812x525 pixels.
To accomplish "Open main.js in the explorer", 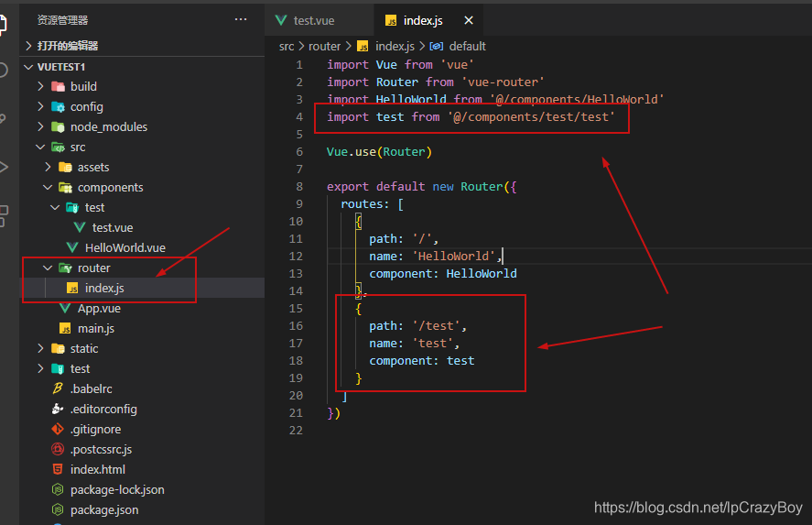I will (96, 329).
